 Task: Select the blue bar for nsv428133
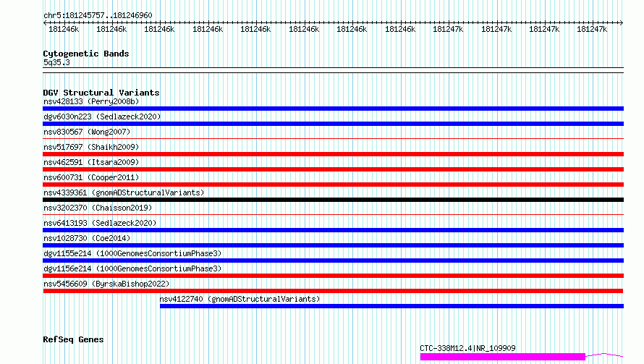pos(333,109)
